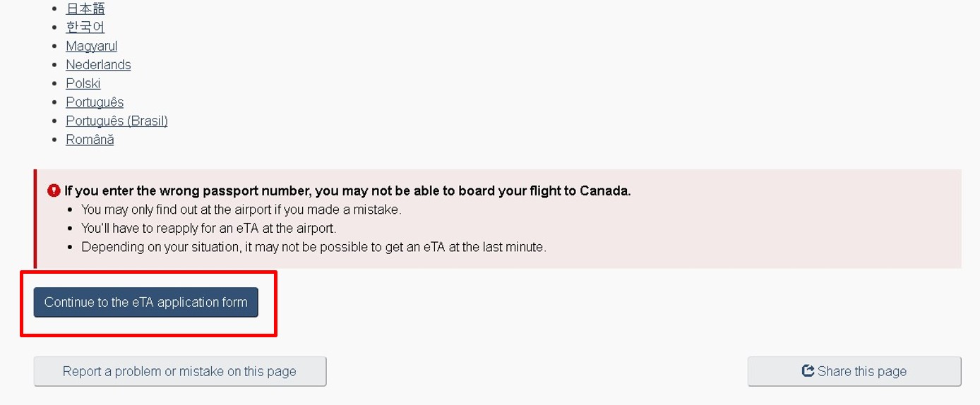Click the bold wrong passport number warning heading
This screenshot has height=405, width=980.
click(347, 191)
